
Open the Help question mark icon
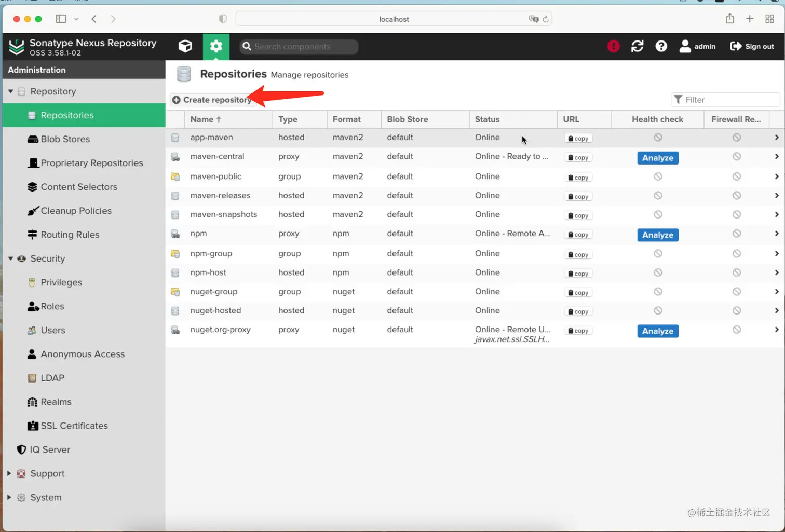tap(661, 46)
